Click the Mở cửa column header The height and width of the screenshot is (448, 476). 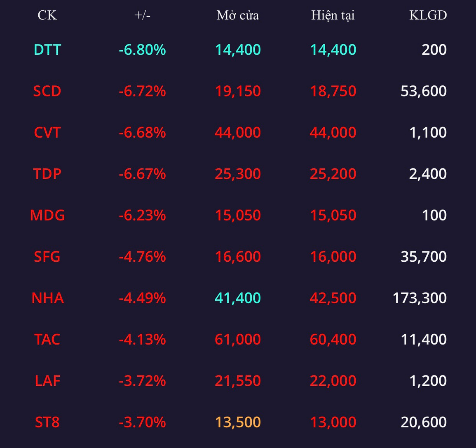tap(238, 15)
